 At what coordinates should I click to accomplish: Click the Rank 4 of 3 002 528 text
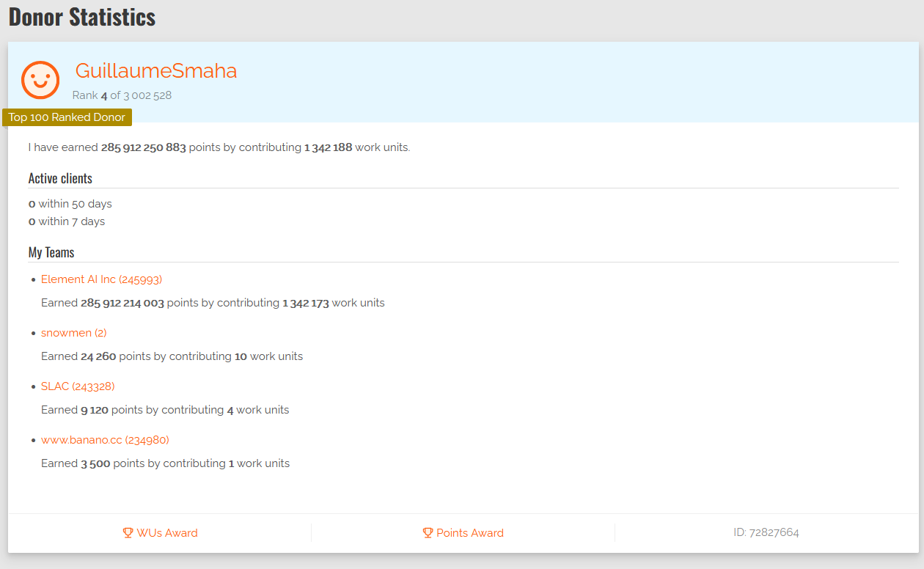click(122, 95)
